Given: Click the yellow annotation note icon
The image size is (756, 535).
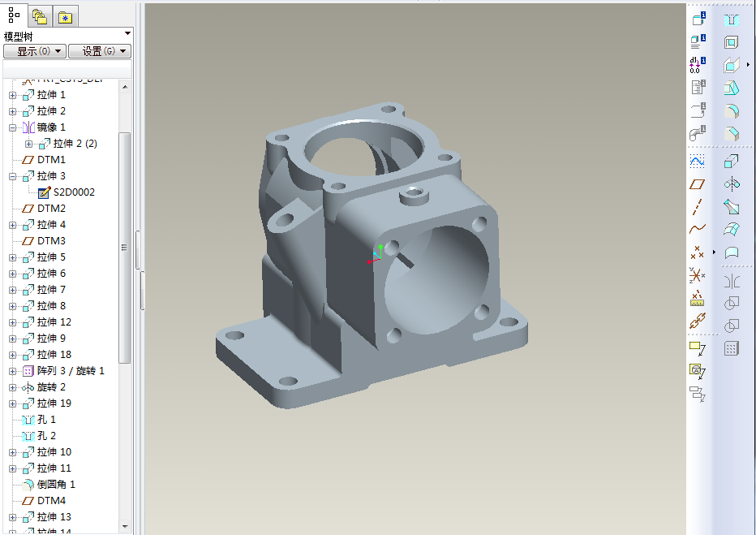Looking at the screenshot, I should pos(697,348).
